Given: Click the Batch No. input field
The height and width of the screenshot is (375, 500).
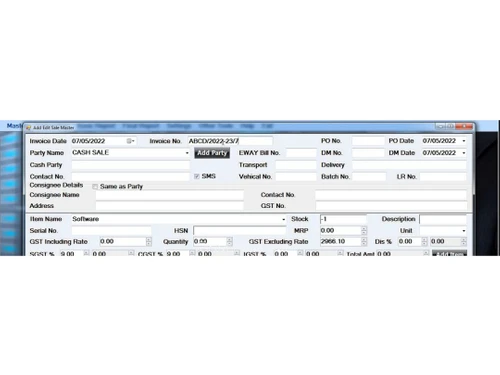Looking at the screenshot, I should click(369, 177).
